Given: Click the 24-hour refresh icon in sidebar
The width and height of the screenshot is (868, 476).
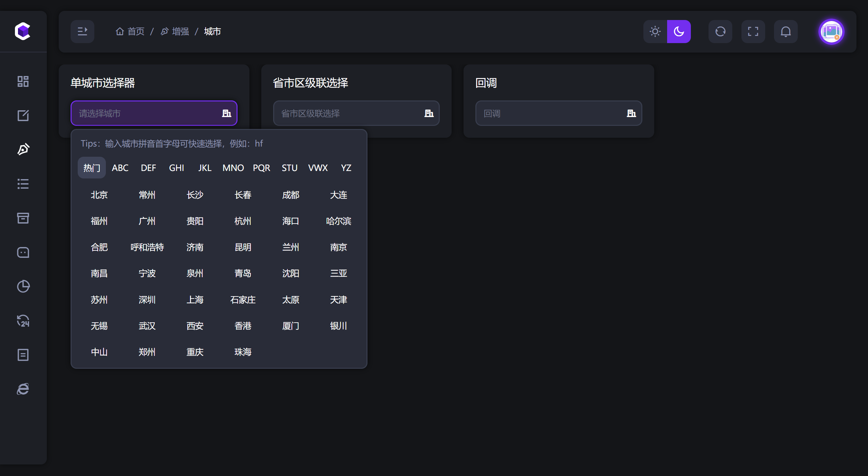Looking at the screenshot, I should [23, 321].
